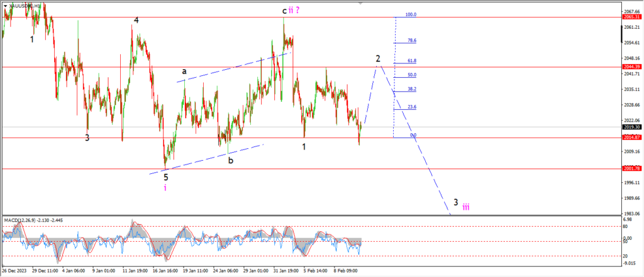Click the magenta 'iii' wave label
644x277 pixels.
point(466,206)
